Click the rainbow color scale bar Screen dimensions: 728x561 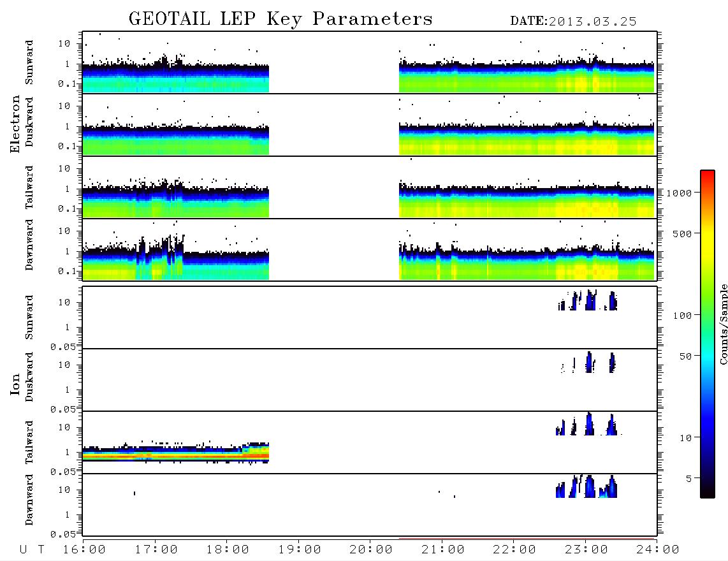pos(707,334)
